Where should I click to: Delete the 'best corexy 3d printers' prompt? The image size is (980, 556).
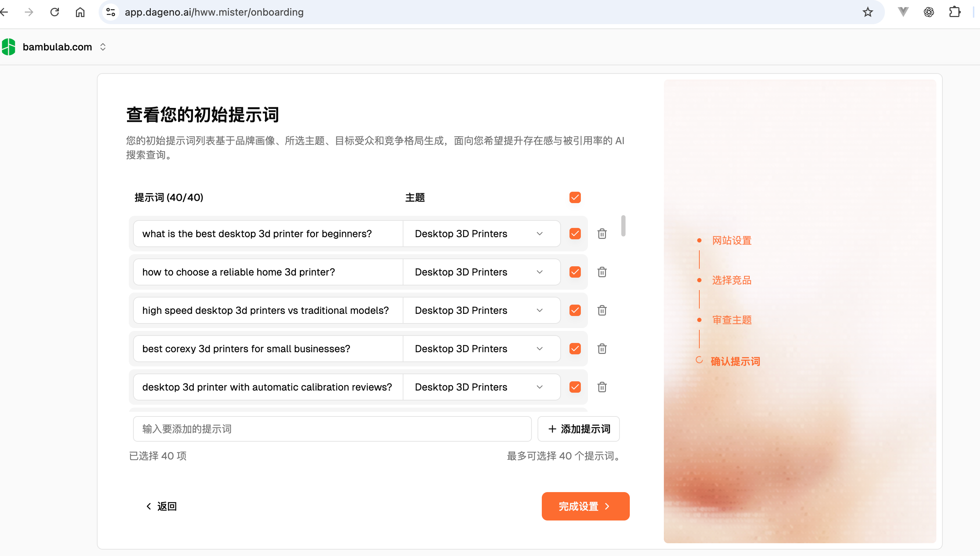(602, 349)
